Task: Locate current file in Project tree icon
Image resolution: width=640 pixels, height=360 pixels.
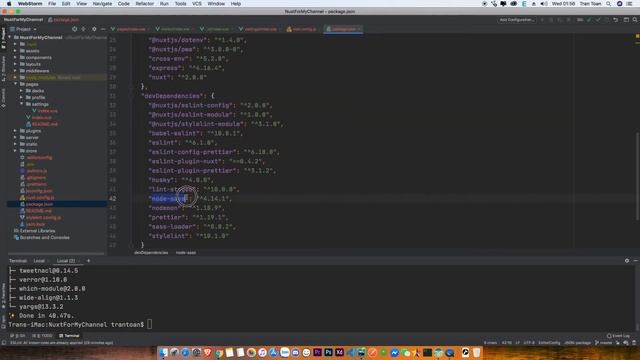Action: coord(74,29)
